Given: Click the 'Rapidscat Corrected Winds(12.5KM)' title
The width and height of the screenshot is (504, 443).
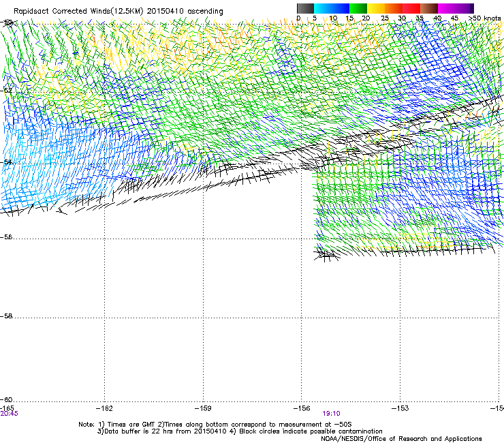Looking at the screenshot, I should (x=78, y=12).
